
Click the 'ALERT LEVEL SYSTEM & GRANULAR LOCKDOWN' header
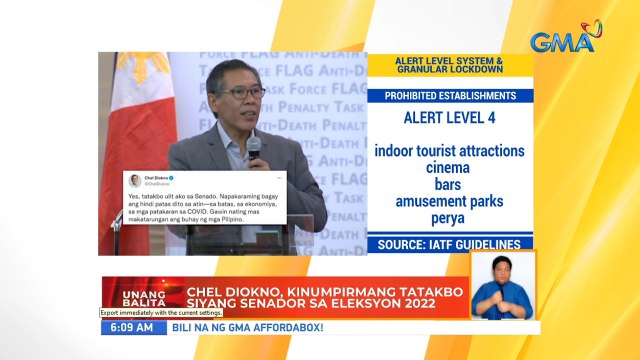click(450, 65)
